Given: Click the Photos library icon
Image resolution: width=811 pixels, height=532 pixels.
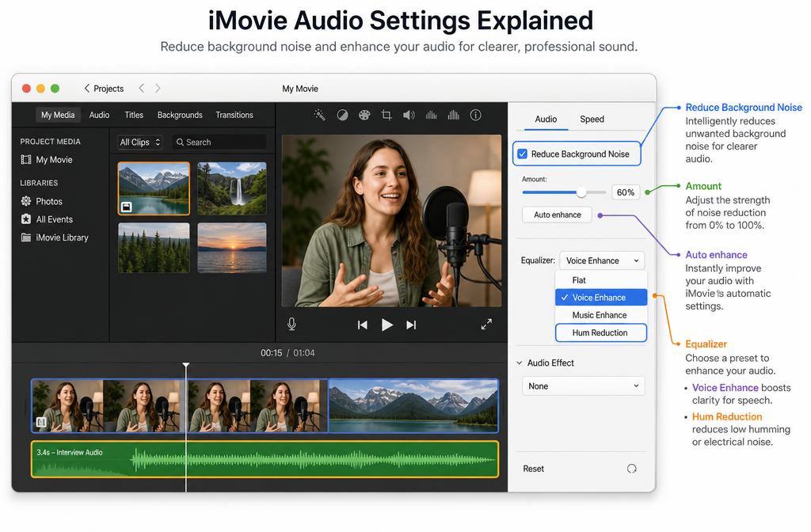Looking at the screenshot, I should 26,201.
